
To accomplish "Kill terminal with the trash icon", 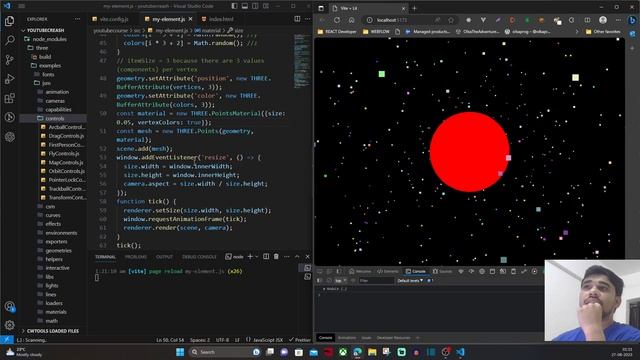I will [276, 256].
